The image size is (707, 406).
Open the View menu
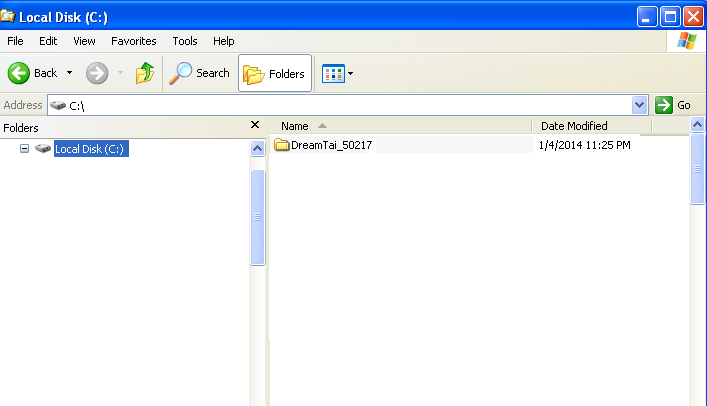[x=84, y=41]
